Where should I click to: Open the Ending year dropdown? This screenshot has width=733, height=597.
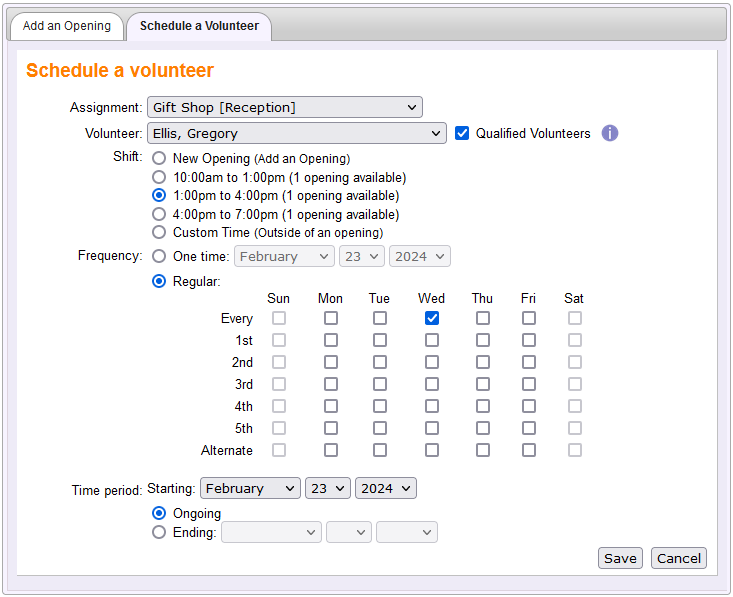(407, 532)
